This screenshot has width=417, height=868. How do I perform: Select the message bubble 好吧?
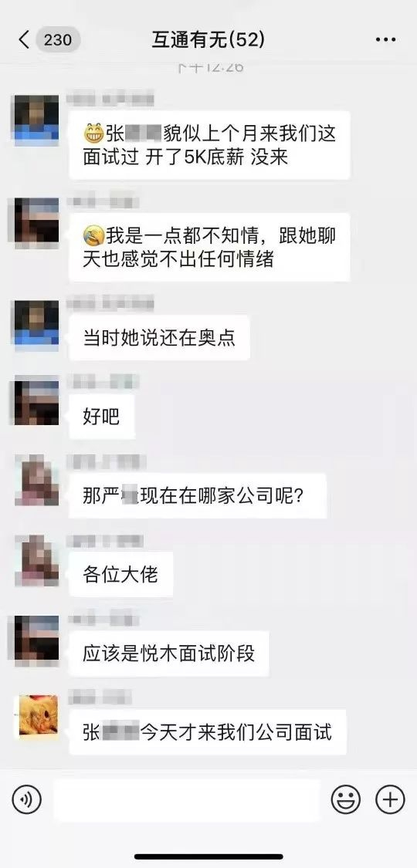pyautogui.click(x=101, y=417)
